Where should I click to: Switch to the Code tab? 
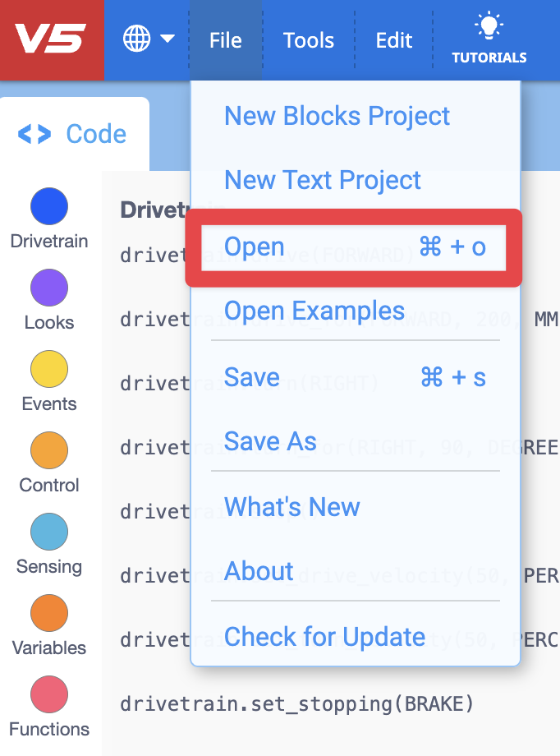pos(75,132)
